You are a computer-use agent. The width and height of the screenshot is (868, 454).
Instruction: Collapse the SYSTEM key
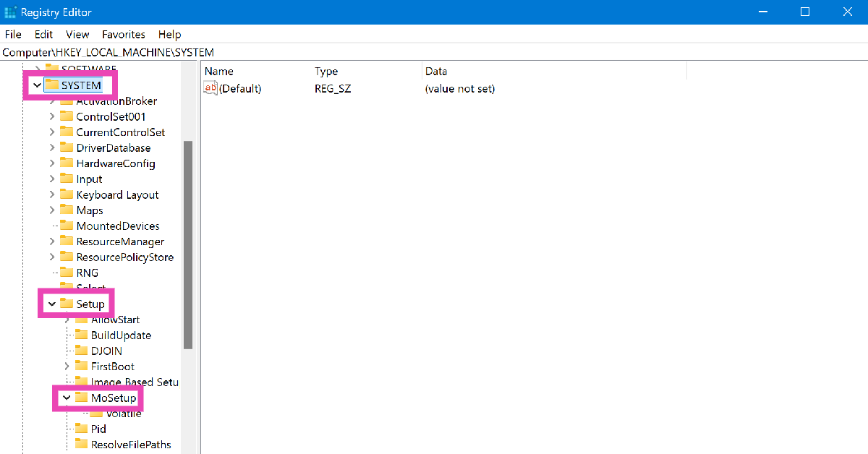click(37, 85)
